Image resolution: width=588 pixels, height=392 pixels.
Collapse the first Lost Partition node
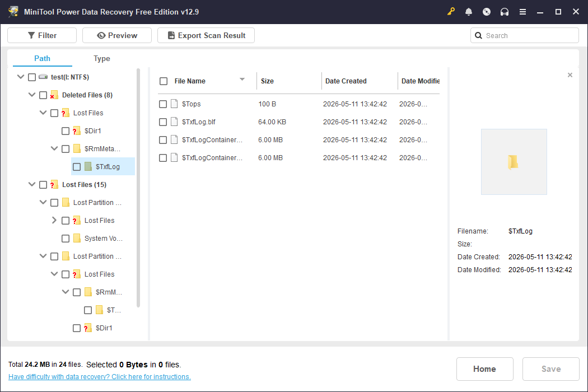(x=43, y=202)
